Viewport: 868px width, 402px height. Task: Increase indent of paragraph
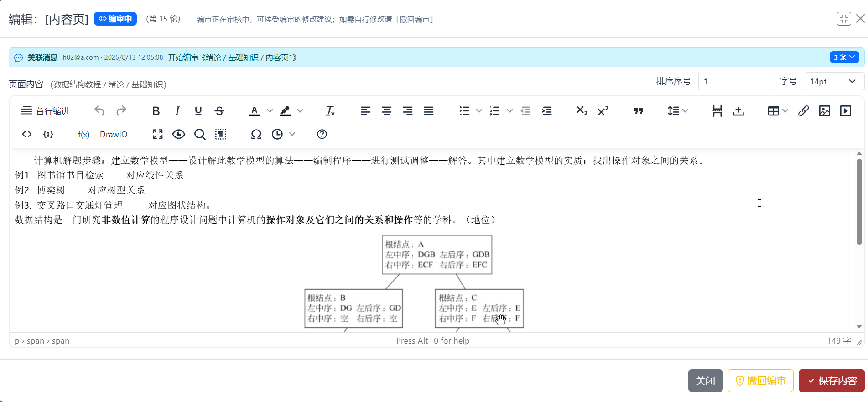(x=546, y=111)
